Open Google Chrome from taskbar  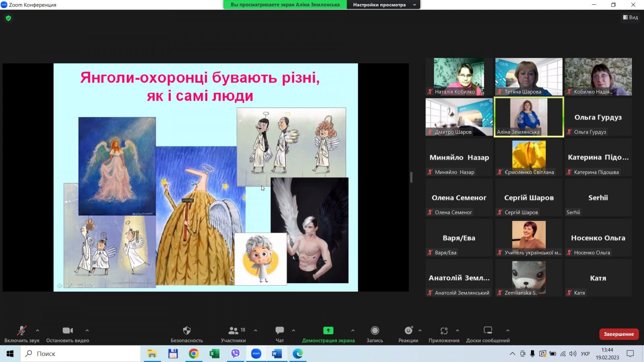point(194,354)
